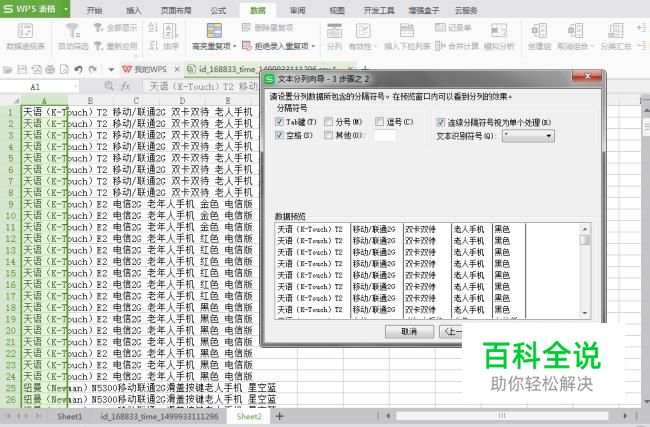Click the fx insert function icon
The image size is (650, 427).
click(x=125, y=86)
